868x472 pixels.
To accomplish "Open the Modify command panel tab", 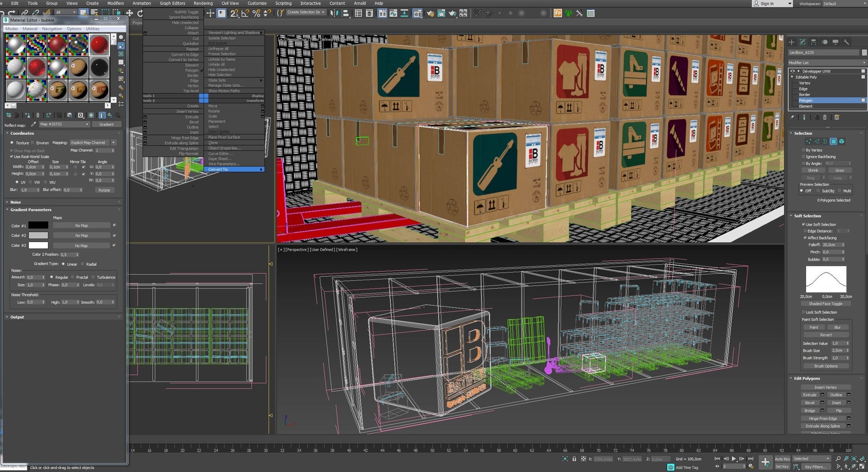I will tap(803, 42).
